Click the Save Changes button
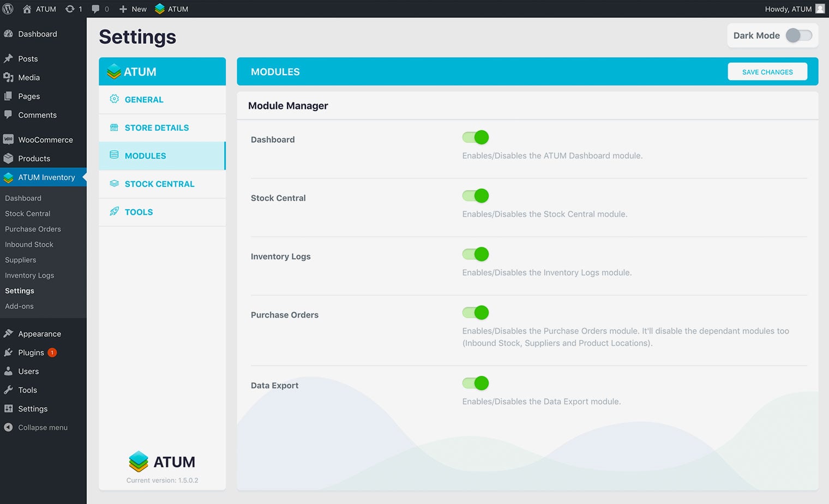 [x=767, y=72]
